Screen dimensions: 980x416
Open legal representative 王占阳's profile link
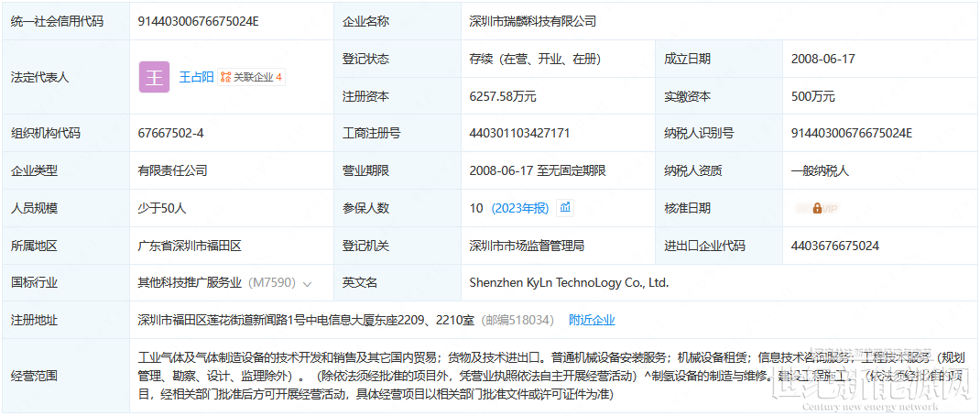tap(196, 78)
